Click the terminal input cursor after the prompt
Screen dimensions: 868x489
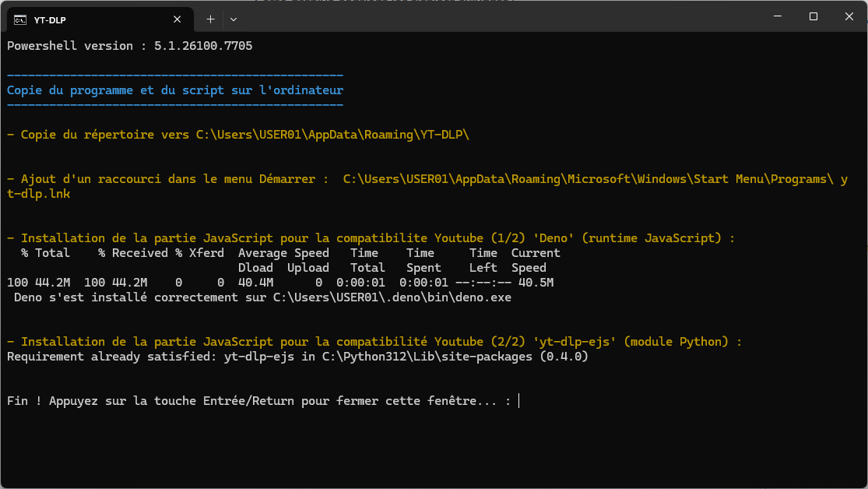[520, 400]
